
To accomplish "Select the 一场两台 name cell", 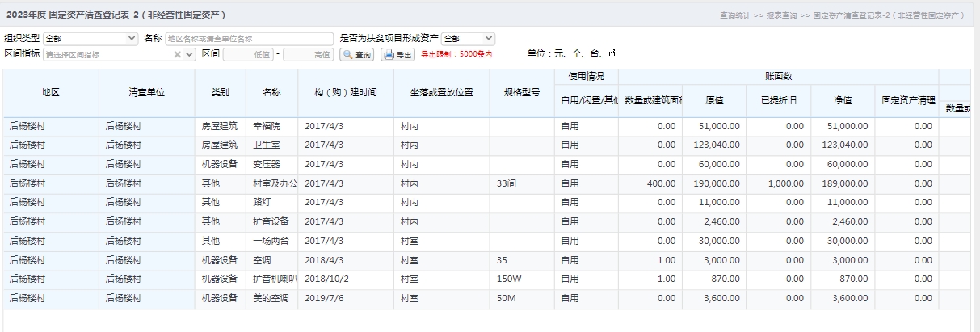I will click(x=271, y=241).
